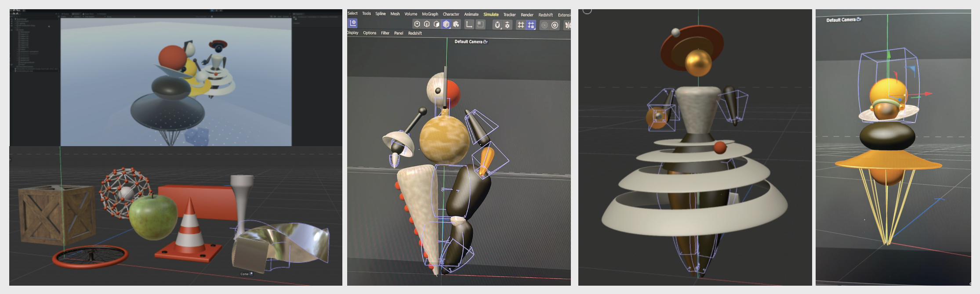Open the Spline menu
Image resolution: width=980 pixels, height=294 pixels.
(x=381, y=14)
